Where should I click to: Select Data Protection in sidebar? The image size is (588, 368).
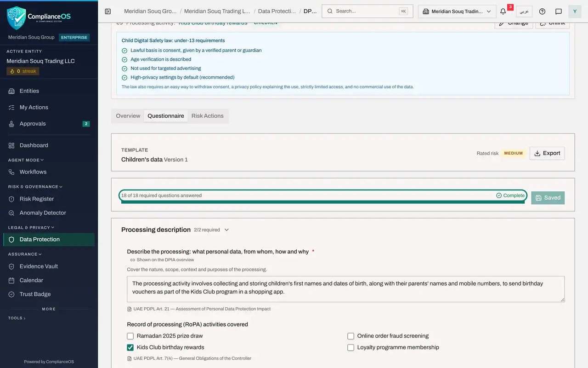click(x=49, y=239)
